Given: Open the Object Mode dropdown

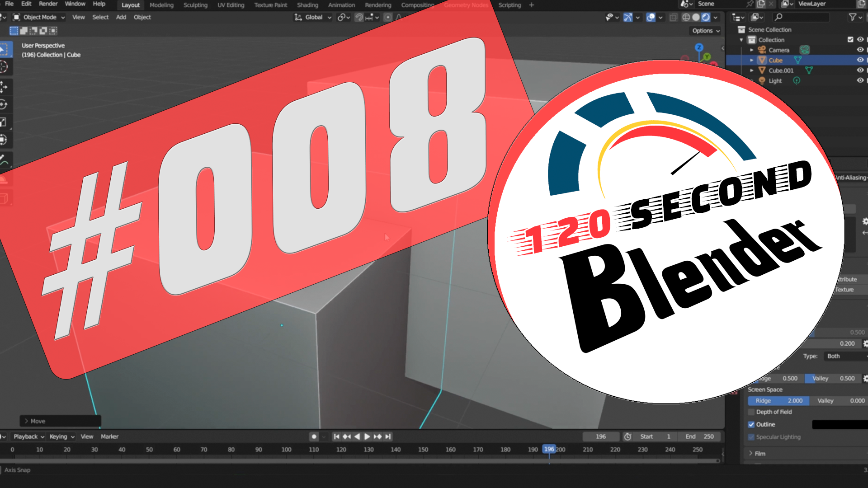Looking at the screenshot, I should click(39, 17).
